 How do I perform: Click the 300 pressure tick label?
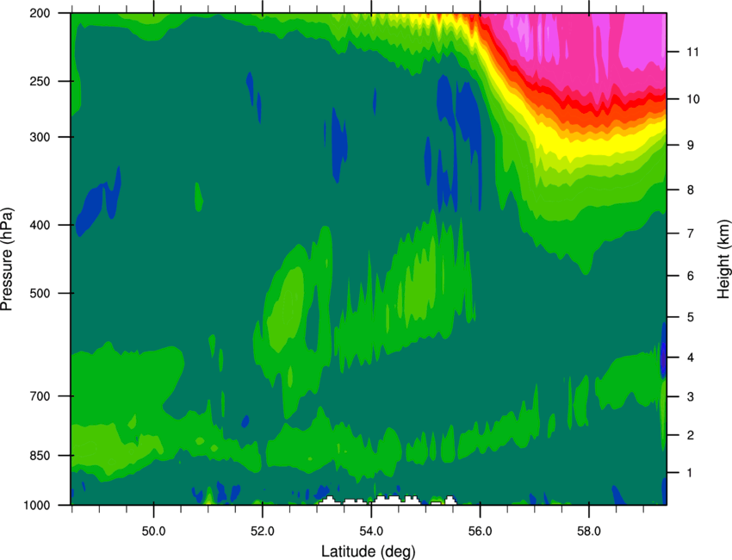click(x=40, y=137)
